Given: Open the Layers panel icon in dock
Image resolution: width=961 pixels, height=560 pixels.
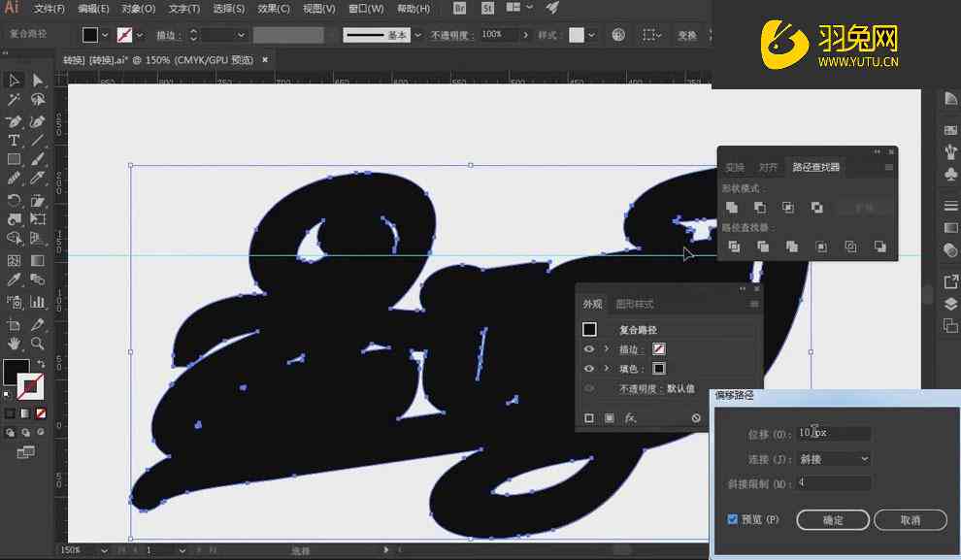Looking at the screenshot, I should click(x=950, y=305).
